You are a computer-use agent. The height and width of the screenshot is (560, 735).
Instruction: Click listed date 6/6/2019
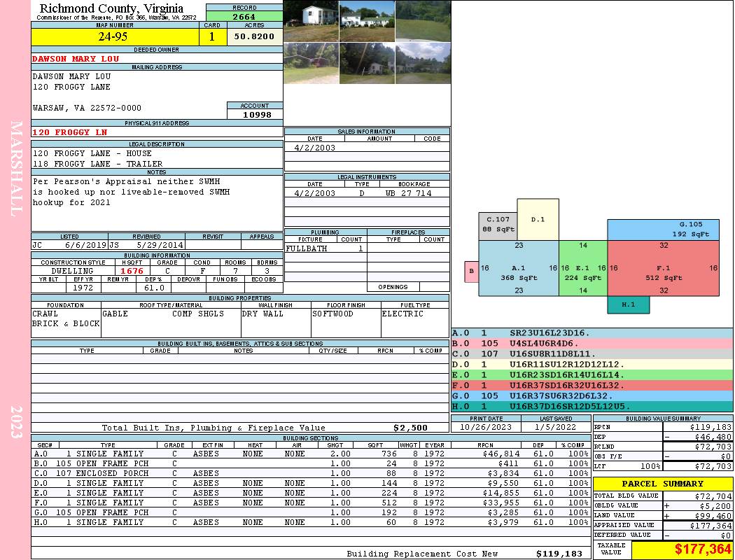(86, 245)
